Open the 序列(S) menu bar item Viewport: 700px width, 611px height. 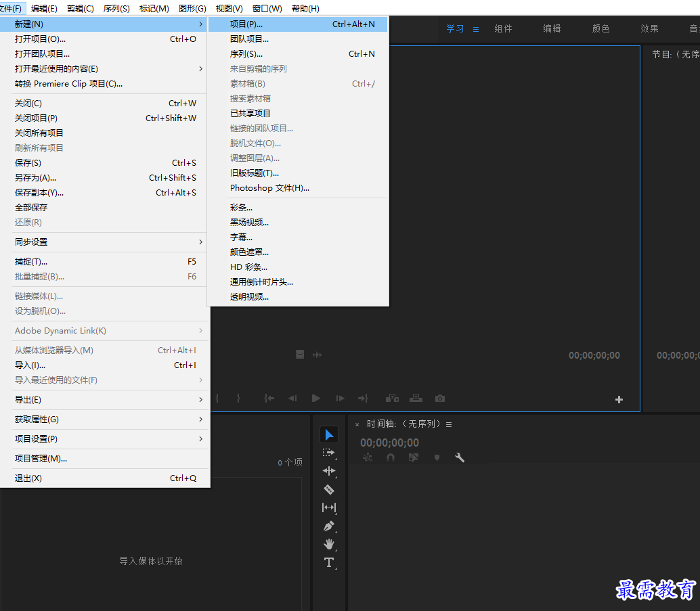(x=116, y=9)
